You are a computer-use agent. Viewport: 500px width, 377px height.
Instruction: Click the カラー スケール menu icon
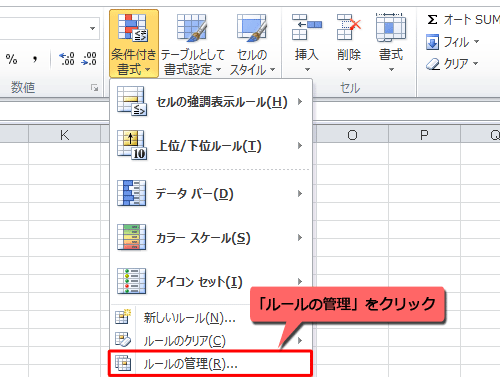pyautogui.click(x=132, y=237)
